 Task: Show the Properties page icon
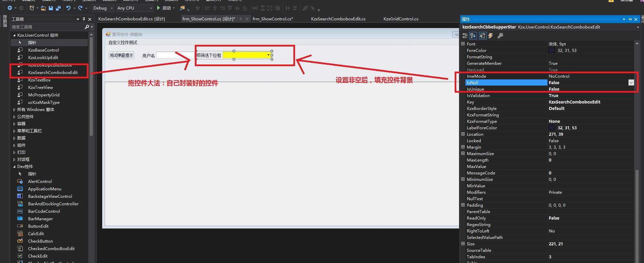(482, 36)
